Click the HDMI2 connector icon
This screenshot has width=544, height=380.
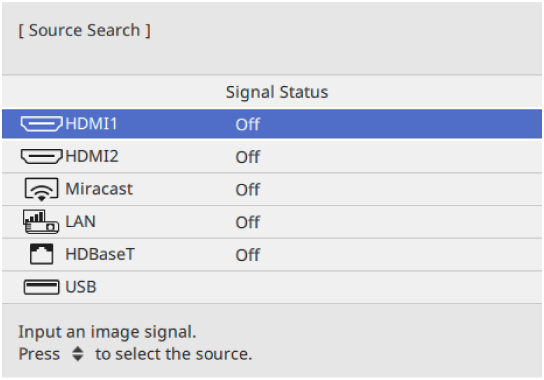42,157
